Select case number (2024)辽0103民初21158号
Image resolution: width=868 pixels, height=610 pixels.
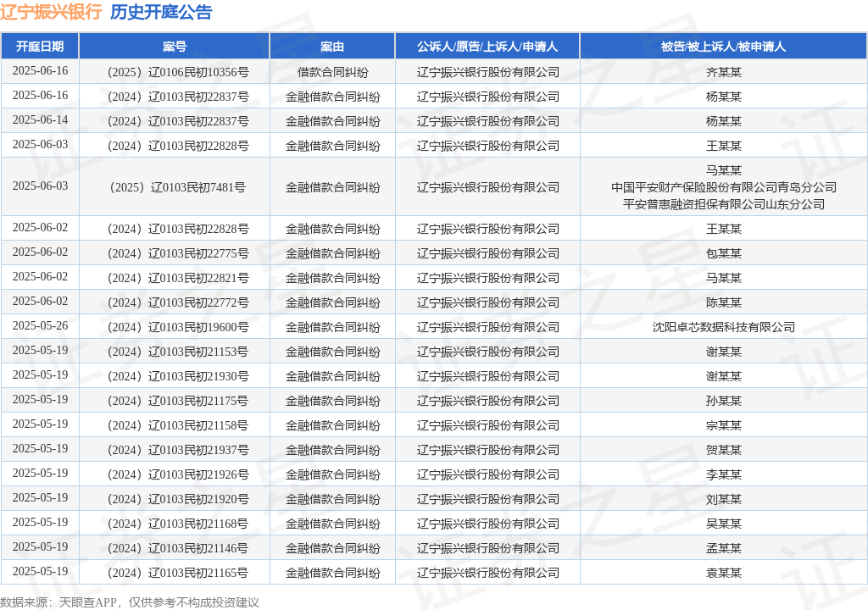point(177,425)
